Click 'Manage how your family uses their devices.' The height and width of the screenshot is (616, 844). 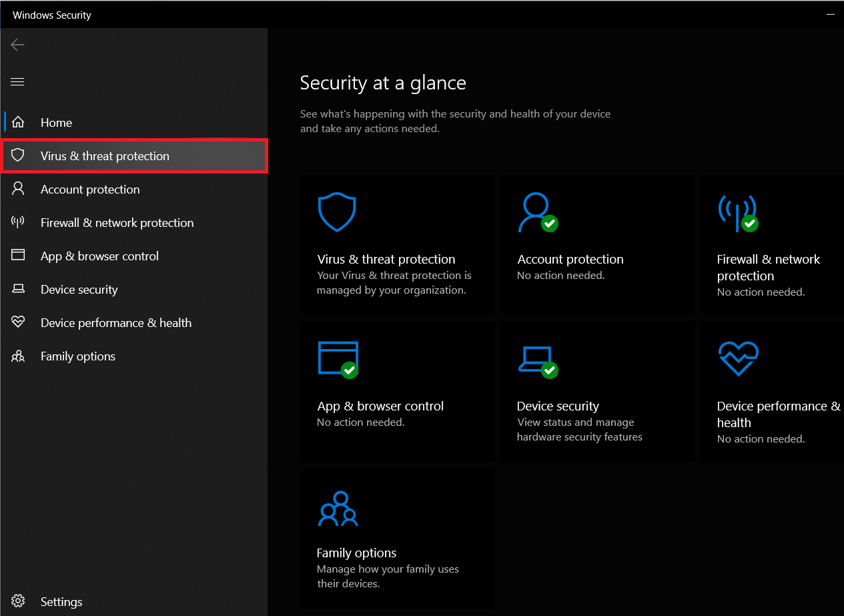click(388, 577)
